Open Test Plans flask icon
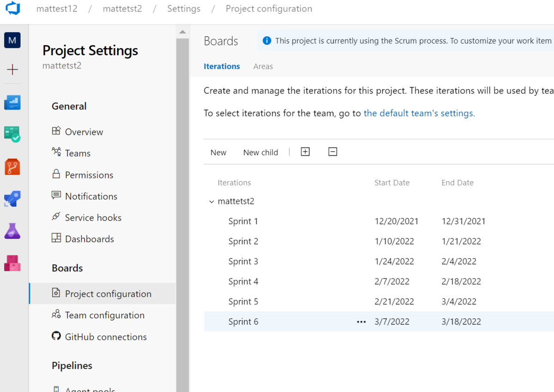554x392 pixels. pyautogui.click(x=12, y=231)
